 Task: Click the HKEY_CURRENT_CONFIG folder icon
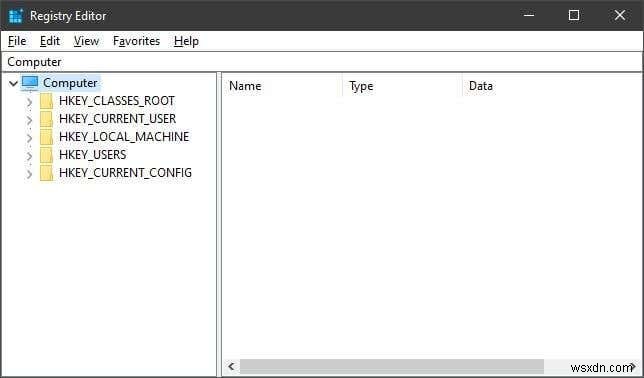pyautogui.click(x=46, y=173)
